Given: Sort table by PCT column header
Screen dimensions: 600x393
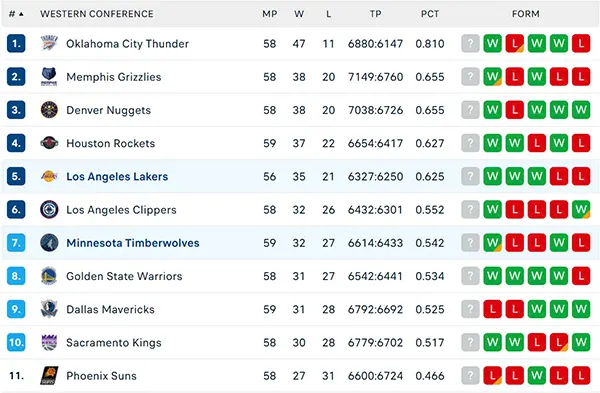Looking at the screenshot, I should coord(430,14).
